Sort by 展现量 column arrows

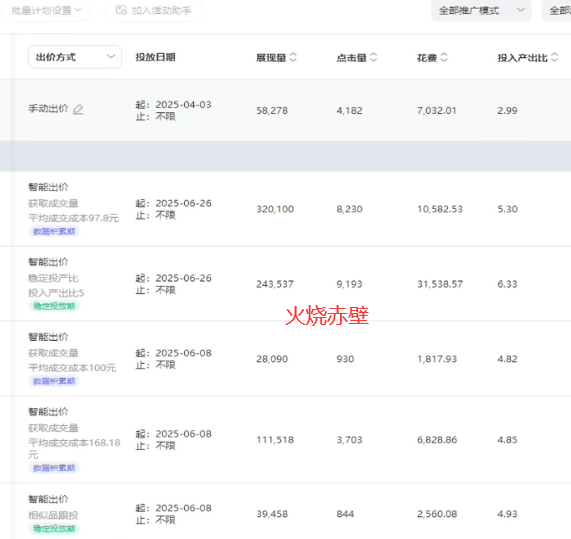pos(293,57)
